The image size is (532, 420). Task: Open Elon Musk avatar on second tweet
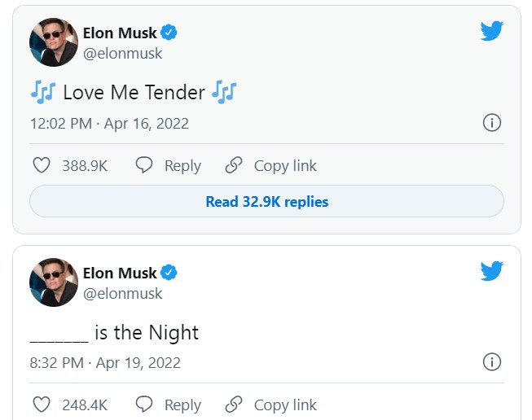[x=54, y=282]
